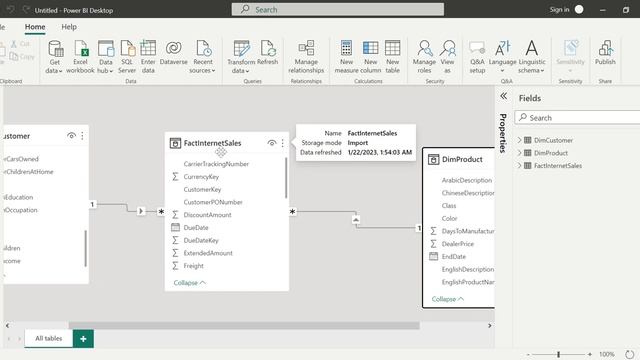Viewport: 640px width, 360px height.
Task: Click the FactInternetSales table icon
Action: pos(175,143)
